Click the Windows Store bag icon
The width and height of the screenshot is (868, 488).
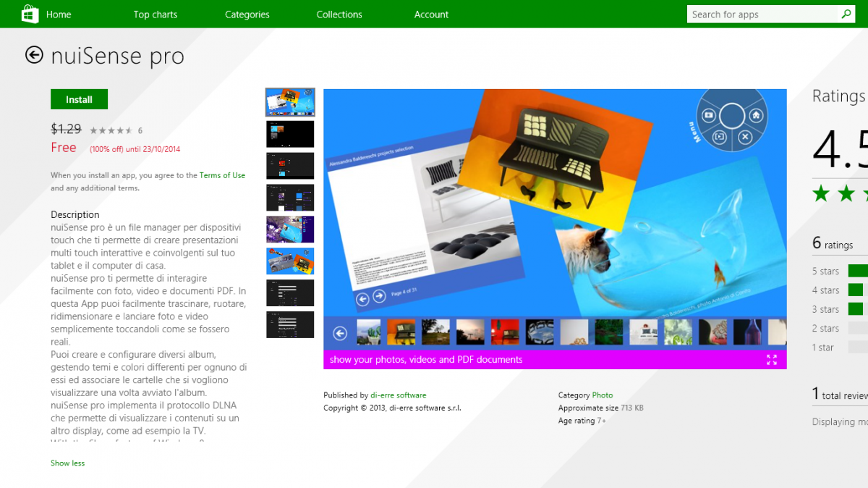coord(30,14)
